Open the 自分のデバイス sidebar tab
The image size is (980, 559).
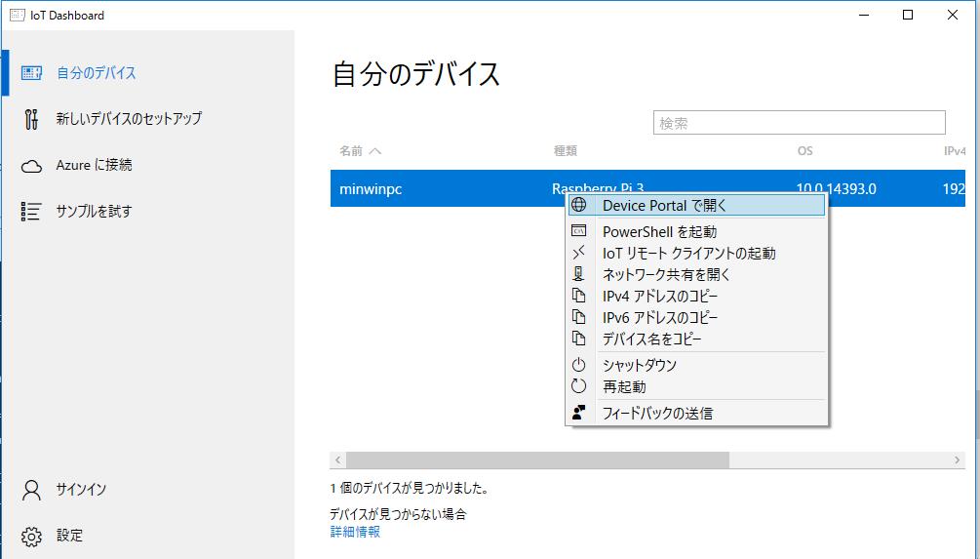[x=148, y=73]
